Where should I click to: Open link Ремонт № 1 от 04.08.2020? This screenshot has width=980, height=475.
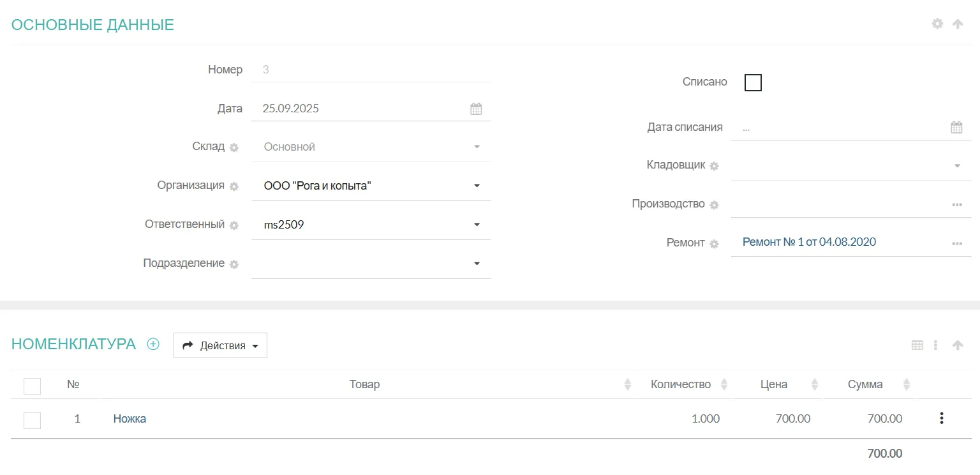(809, 242)
